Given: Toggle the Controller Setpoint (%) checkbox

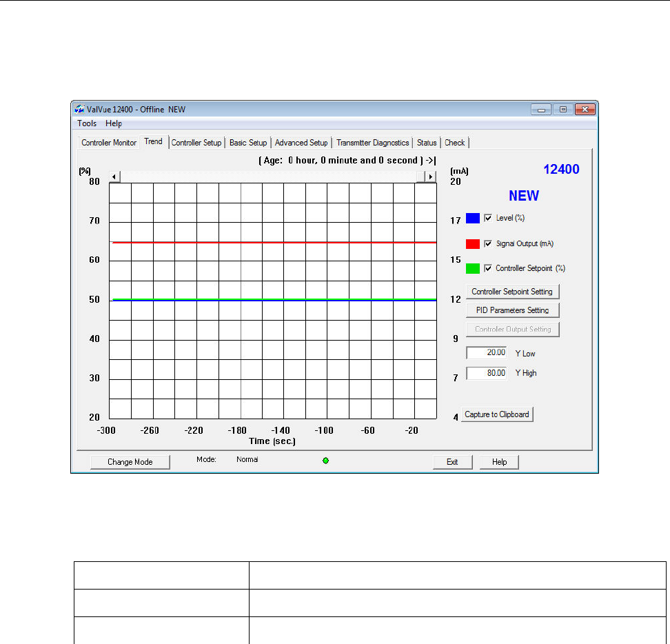Looking at the screenshot, I should pyautogui.click(x=488, y=268).
